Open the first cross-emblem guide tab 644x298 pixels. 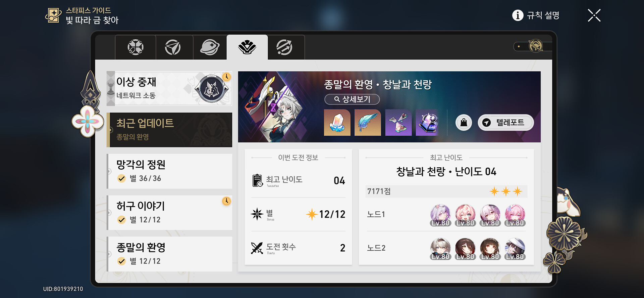pos(136,47)
